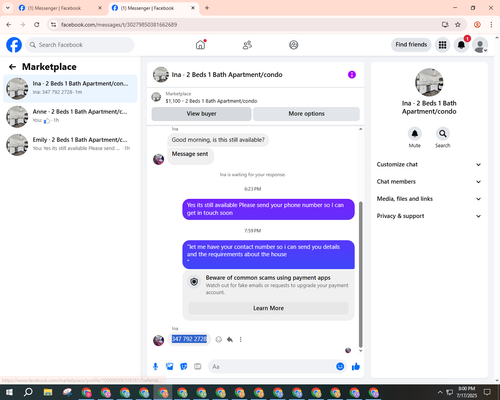Switch to the first Messenger browser tab
500x400 pixels.
pos(59,8)
